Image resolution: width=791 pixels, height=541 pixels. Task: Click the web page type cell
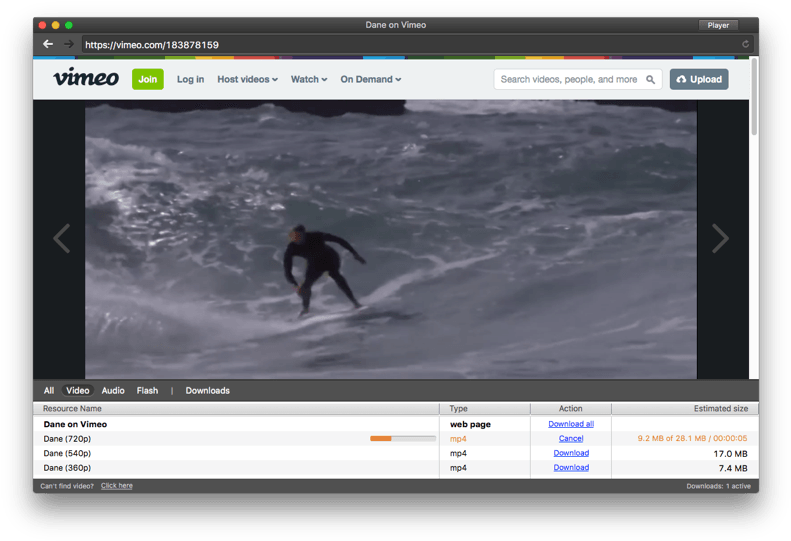[x=470, y=424]
